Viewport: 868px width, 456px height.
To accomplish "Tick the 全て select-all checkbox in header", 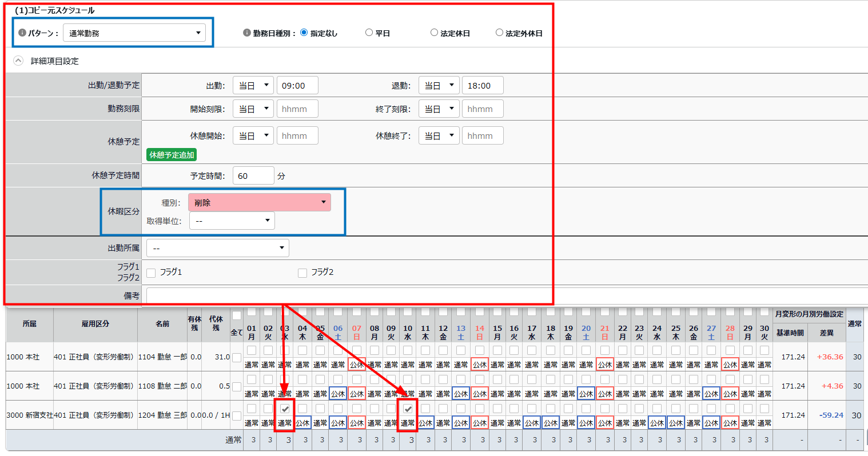I will point(237,315).
